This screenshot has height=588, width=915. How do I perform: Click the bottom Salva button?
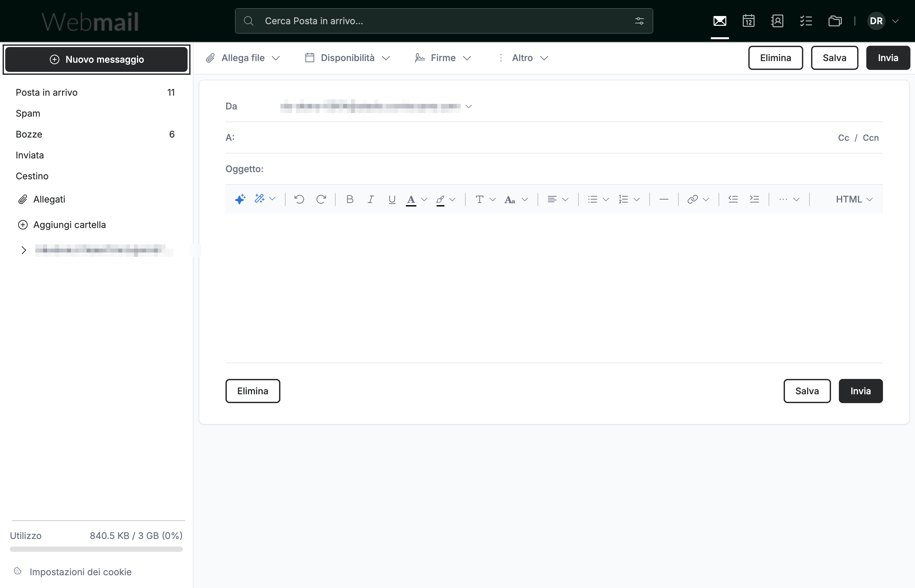click(x=807, y=391)
